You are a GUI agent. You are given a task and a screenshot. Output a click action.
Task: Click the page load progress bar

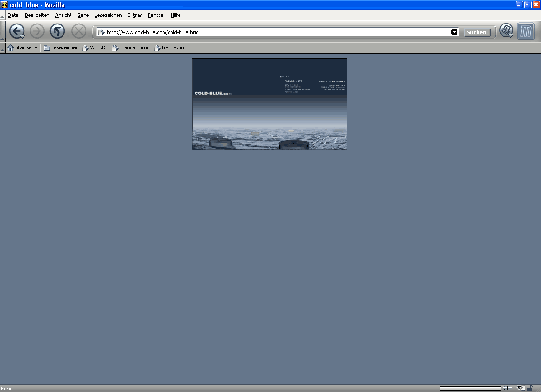pyautogui.click(x=470, y=388)
